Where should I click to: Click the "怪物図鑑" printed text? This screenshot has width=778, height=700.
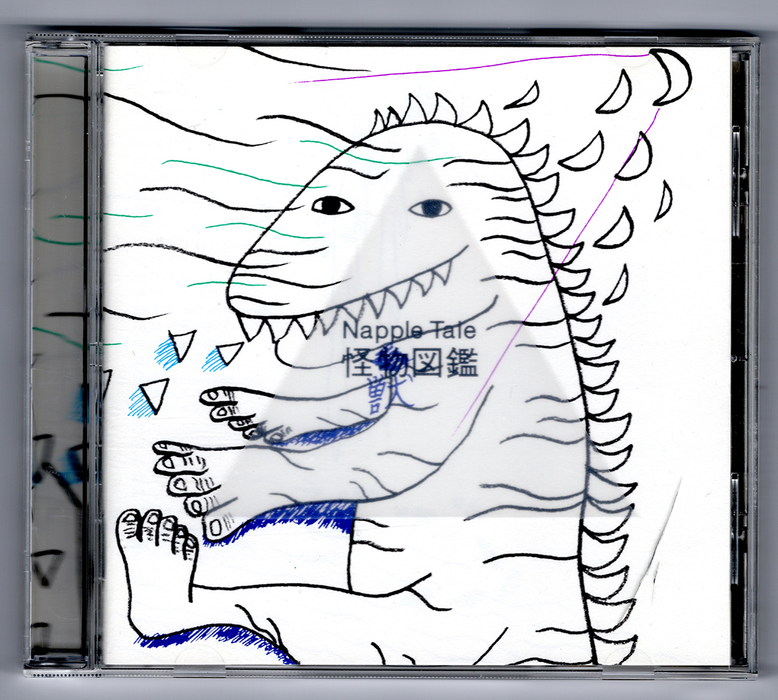point(410,364)
